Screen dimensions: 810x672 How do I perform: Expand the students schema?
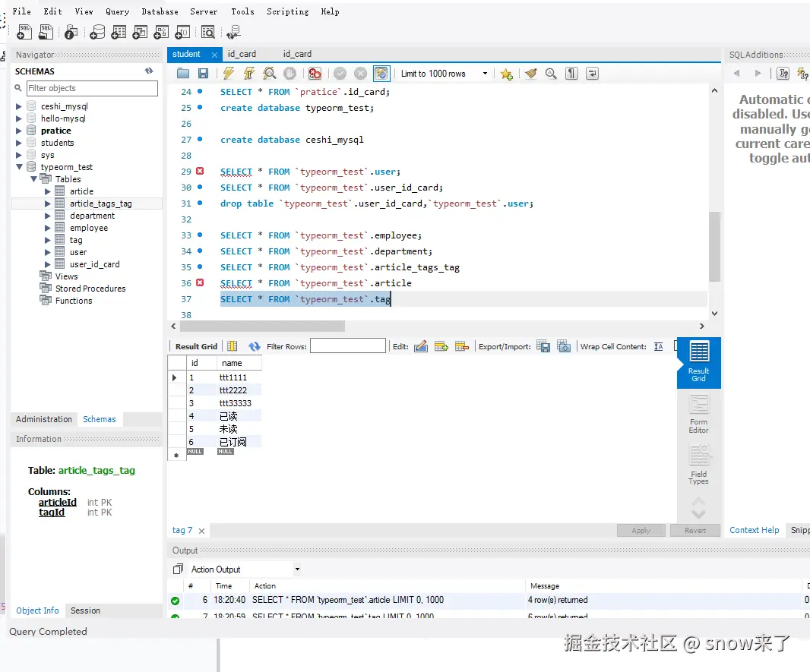[x=18, y=143]
